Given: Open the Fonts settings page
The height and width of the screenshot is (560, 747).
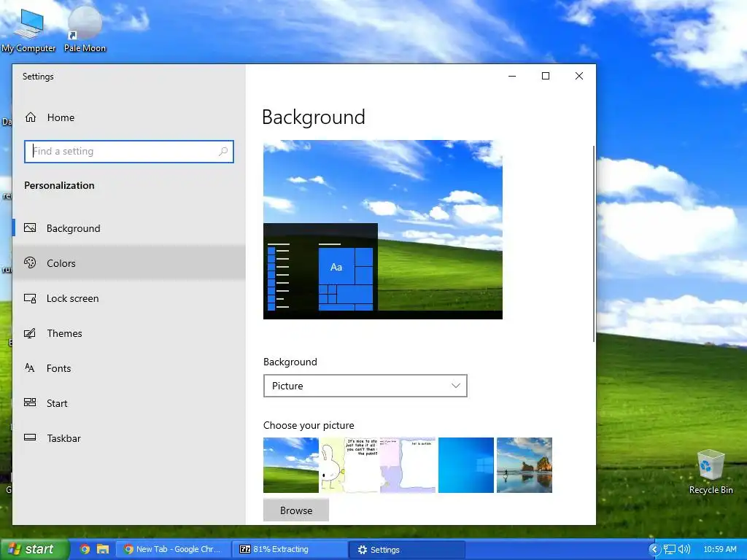Looking at the screenshot, I should pos(128,367).
